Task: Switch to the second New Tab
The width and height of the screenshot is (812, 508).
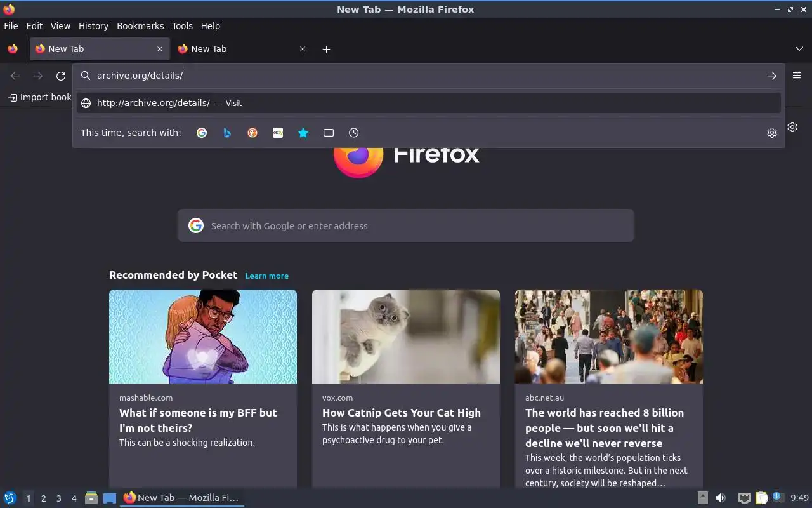Action: coord(241,49)
